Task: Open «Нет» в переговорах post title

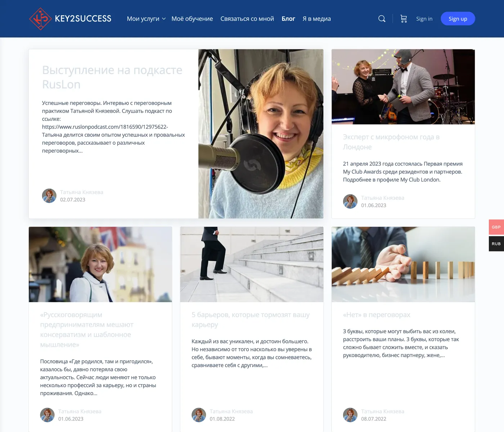Action: coord(377,315)
